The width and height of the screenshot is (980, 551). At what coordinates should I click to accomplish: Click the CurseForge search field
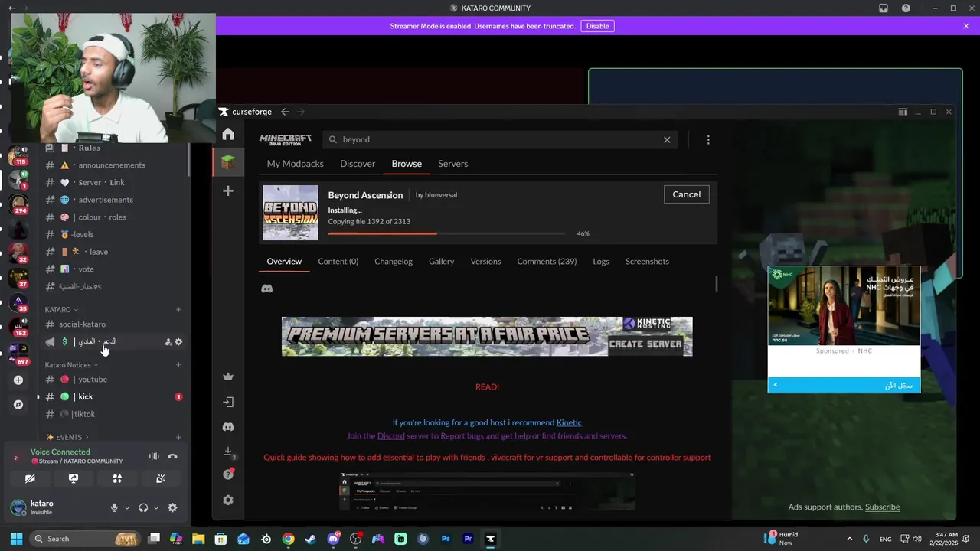(x=500, y=139)
